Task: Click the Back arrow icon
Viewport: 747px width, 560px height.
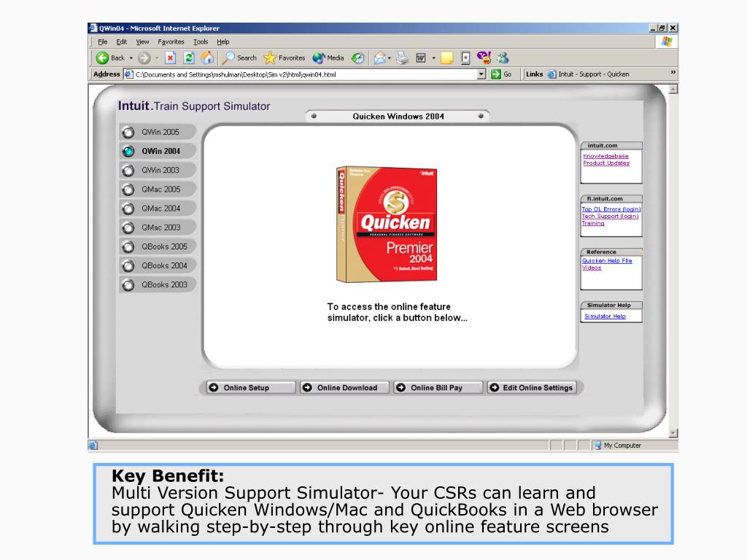Action: [x=102, y=58]
